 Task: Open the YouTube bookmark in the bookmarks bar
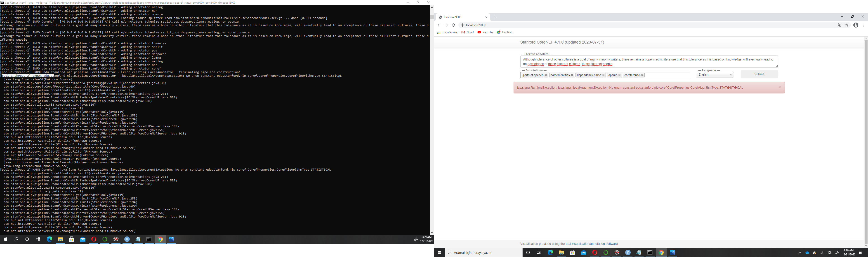485,32
